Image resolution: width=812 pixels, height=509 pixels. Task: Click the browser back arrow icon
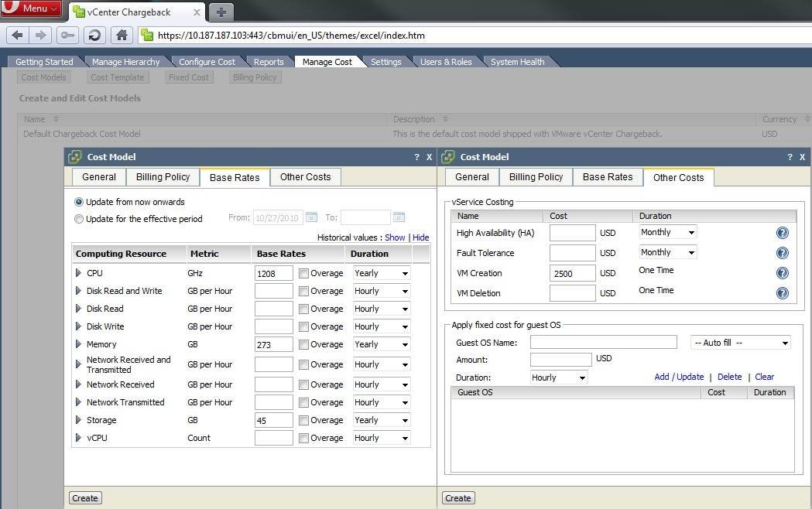coord(18,35)
